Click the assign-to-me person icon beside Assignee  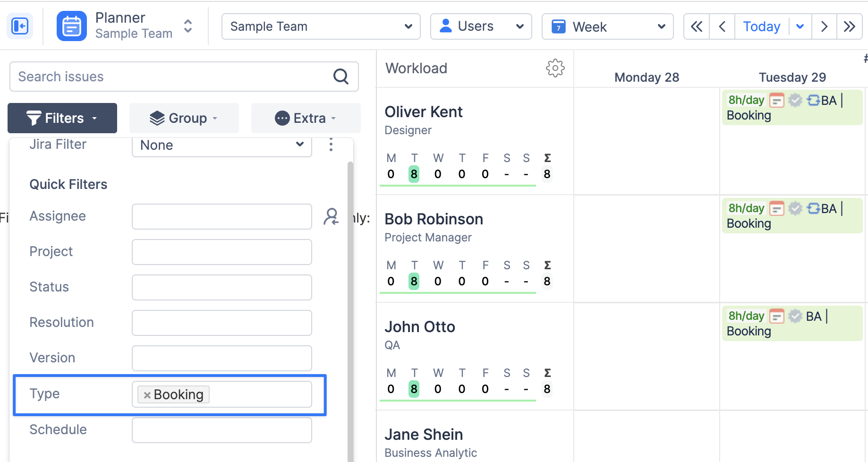pos(331,216)
